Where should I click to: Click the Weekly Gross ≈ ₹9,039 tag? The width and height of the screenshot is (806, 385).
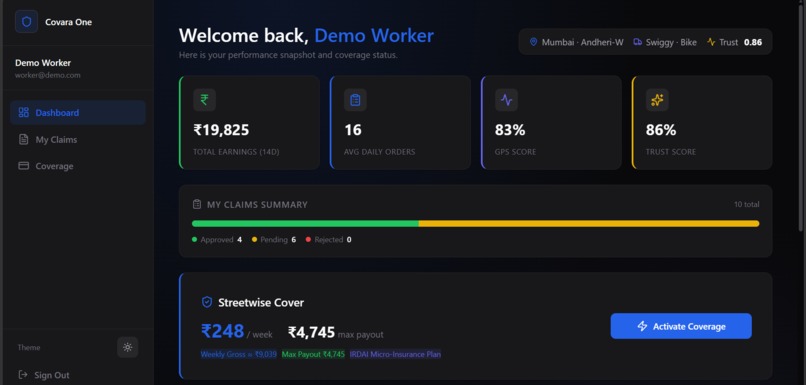point(239,354)
